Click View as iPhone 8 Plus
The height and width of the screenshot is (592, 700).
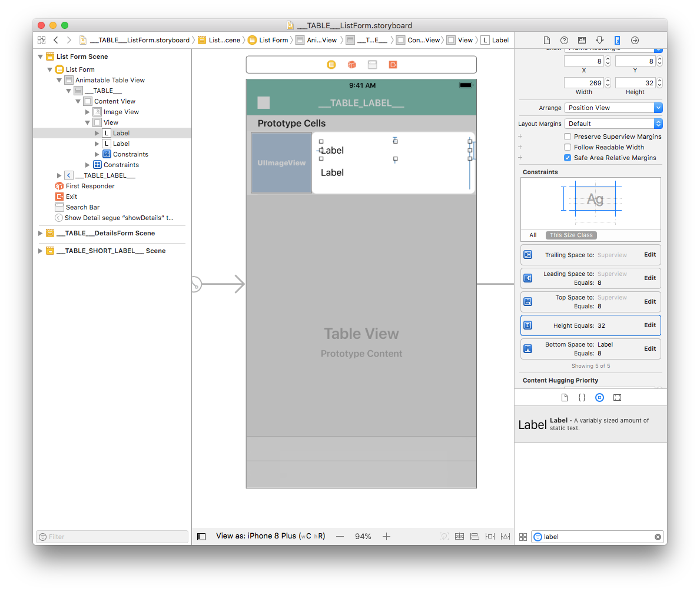pos(270,536)
